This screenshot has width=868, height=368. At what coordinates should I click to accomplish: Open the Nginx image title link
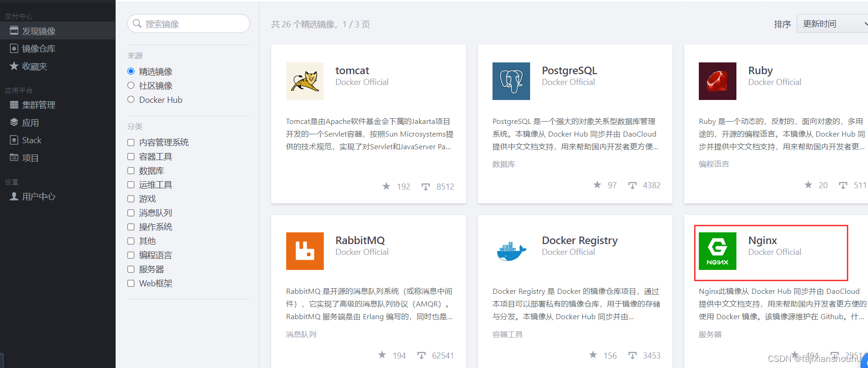click(x=762, y=240)
